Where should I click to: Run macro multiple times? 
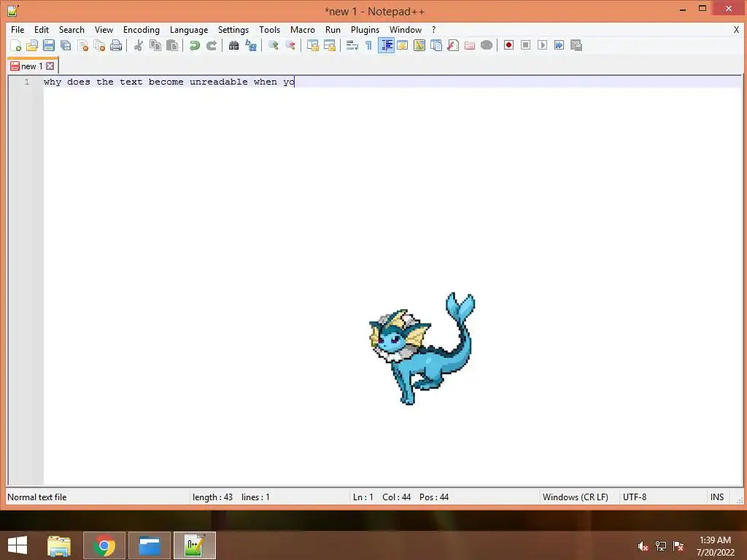[x=559, y=45]
